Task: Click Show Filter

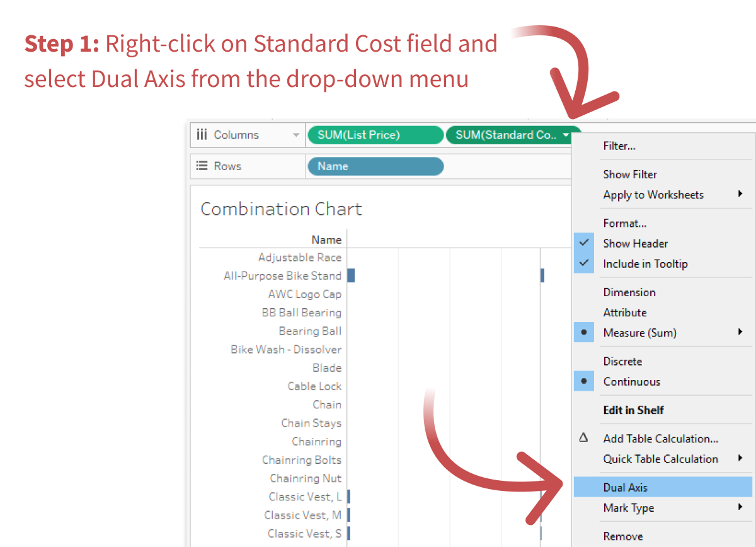Action: pyautogui.click(x=629, y=174)
